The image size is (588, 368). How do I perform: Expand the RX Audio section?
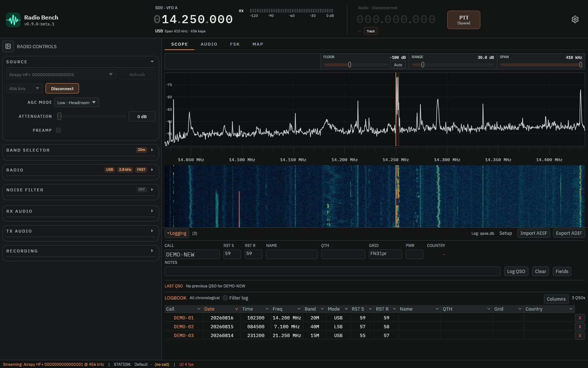pyautogui.click(x=152, y=211)
